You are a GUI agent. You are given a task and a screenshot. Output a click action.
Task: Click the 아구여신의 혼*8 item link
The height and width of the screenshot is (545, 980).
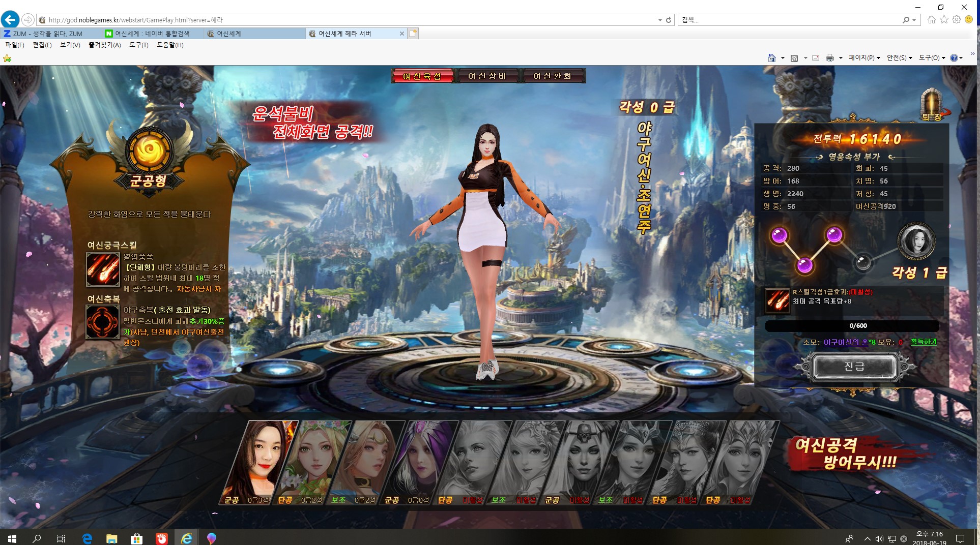850,342
